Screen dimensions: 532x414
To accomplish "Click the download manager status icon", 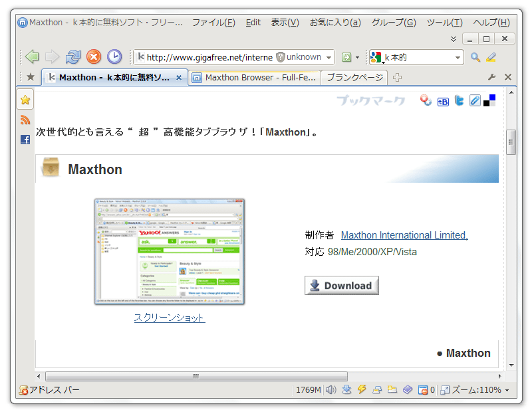I will (x=346, y=390).
